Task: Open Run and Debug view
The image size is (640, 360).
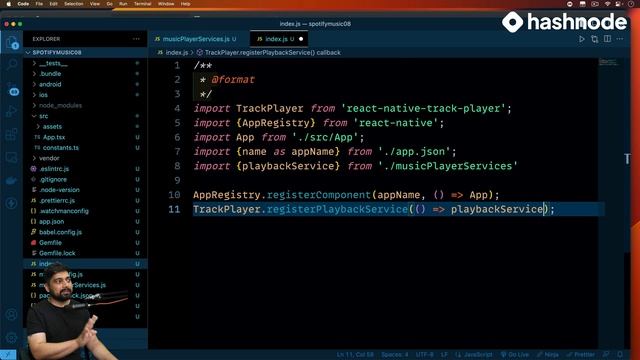Action: (11, 111)
